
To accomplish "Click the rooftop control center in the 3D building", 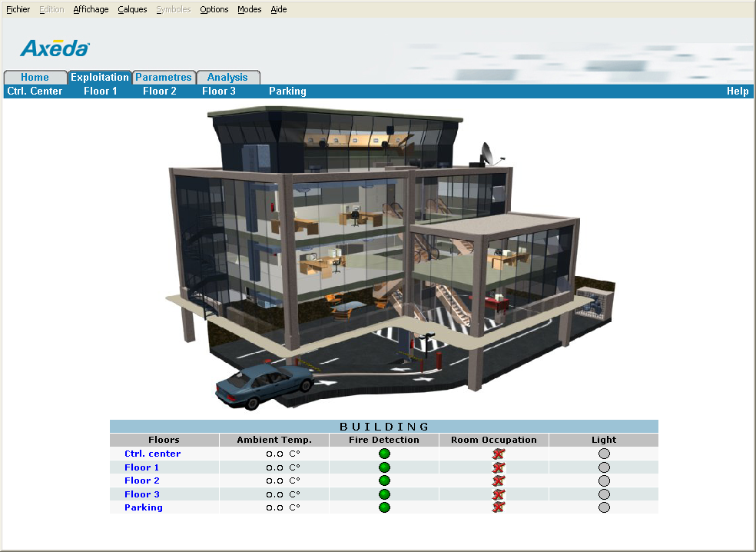I will (335, 140).
